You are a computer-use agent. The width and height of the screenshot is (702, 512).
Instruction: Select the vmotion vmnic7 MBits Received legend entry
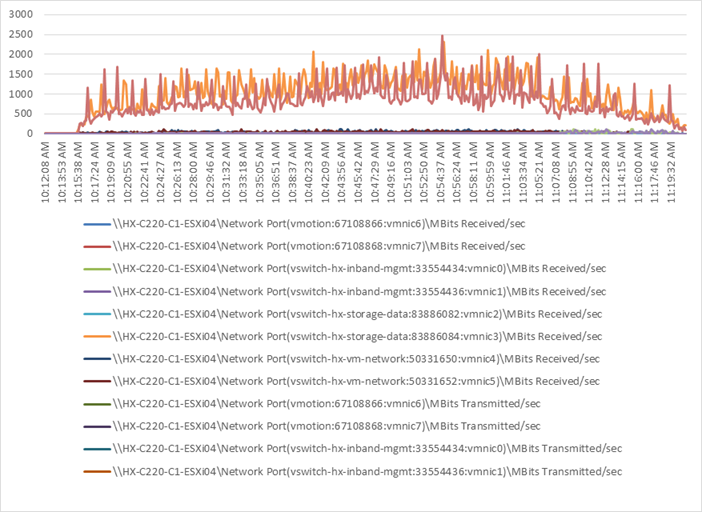pyautogui.click(x=304, y=246)
